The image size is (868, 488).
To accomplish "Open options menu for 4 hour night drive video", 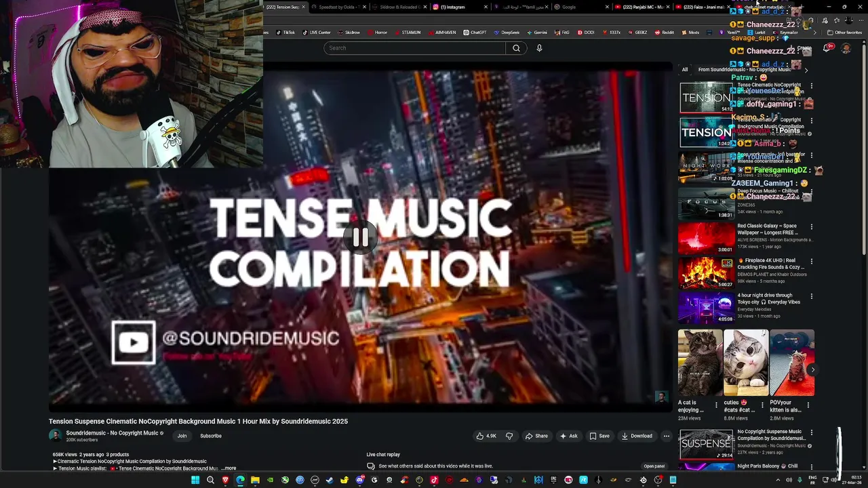I will tap(811, 296).
